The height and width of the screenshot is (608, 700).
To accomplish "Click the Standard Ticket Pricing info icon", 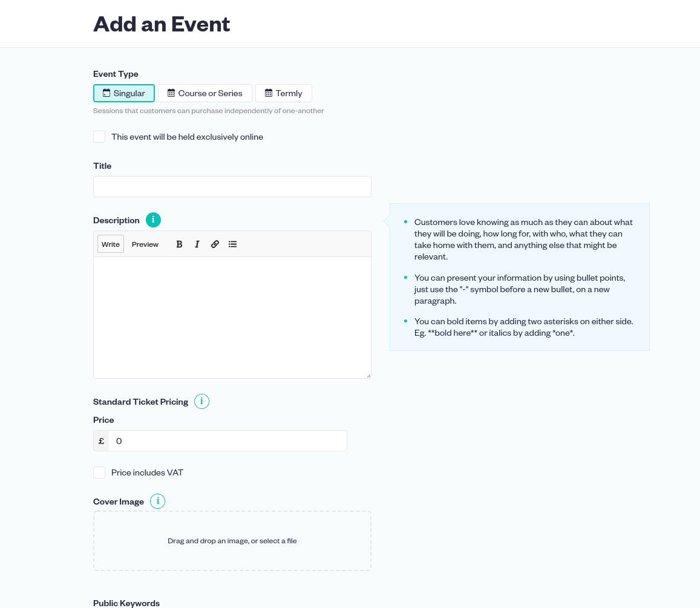I will [x=201, y=401].
